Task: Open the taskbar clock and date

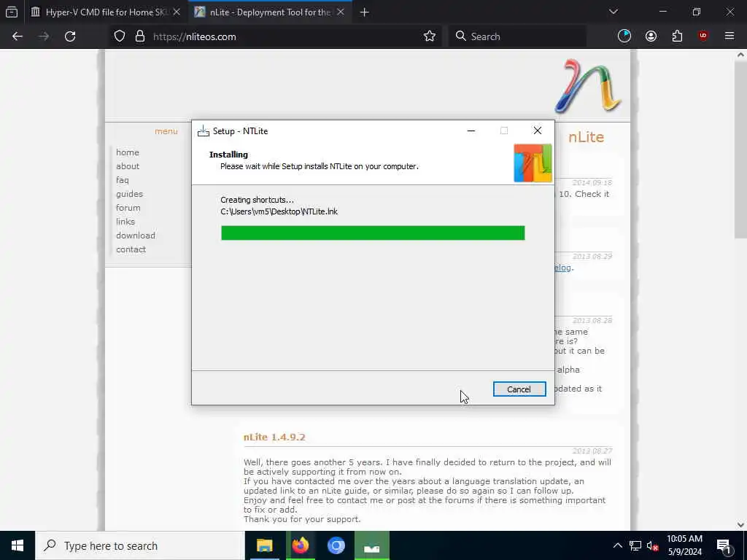Action: coord(684,545)
